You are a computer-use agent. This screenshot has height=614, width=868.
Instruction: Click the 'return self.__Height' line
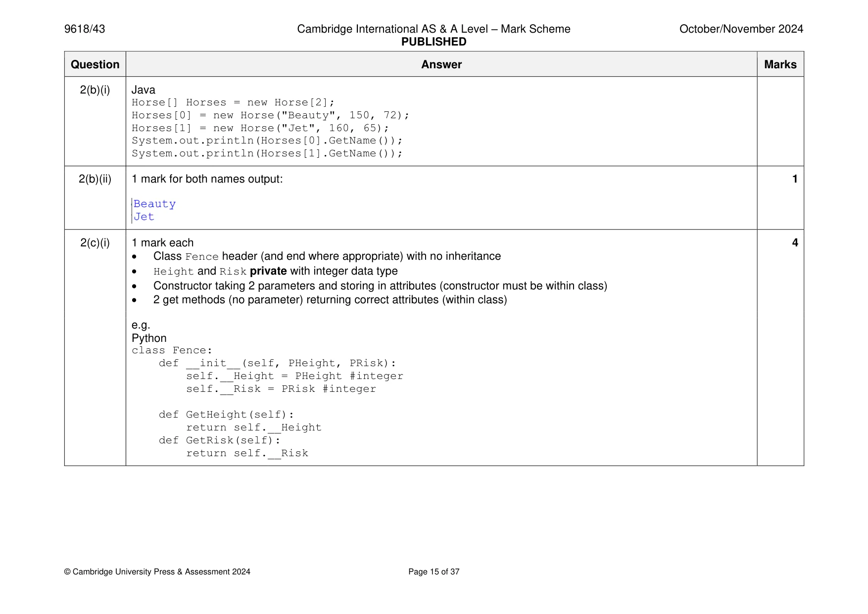(254, 427)
